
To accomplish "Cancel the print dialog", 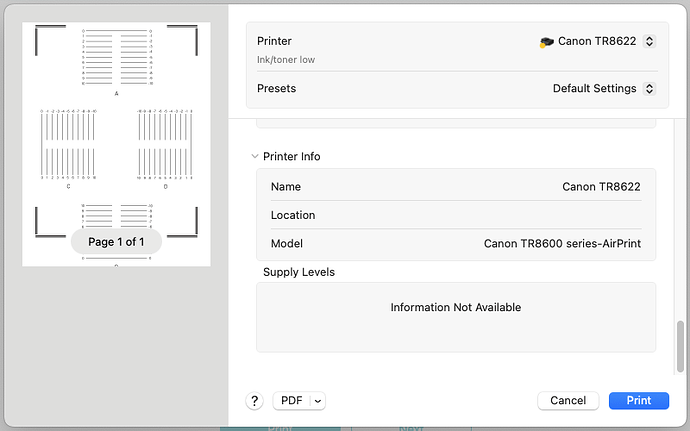I will (568, 401).
